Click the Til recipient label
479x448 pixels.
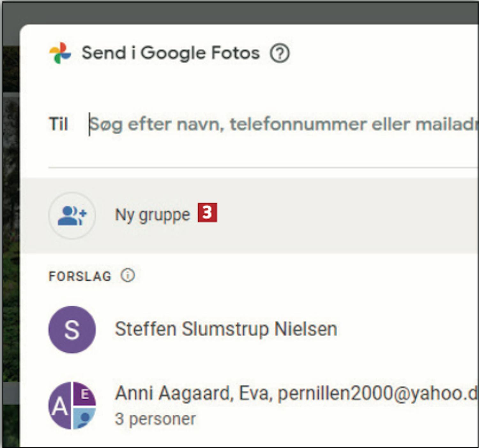(58, 124)
